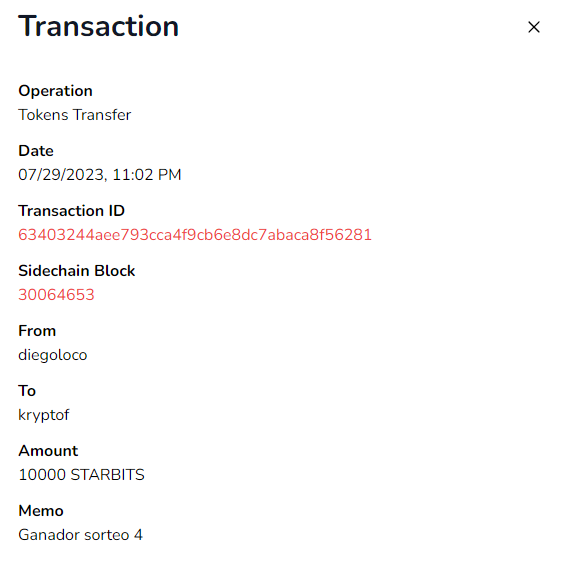Click the word STARBITS in amount

pos(107,475)
